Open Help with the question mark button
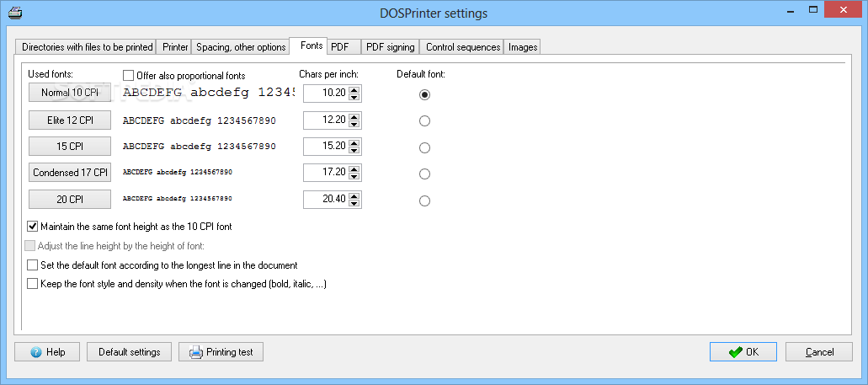 [x=47, y=352]
